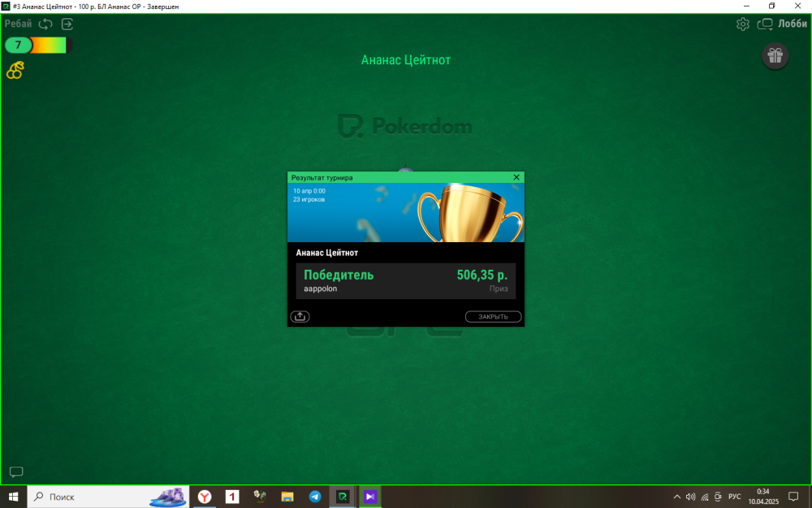This screenshot has width=812, height=508.
Task: Open the gift box bonus icon
Action: tap(775, 55)
